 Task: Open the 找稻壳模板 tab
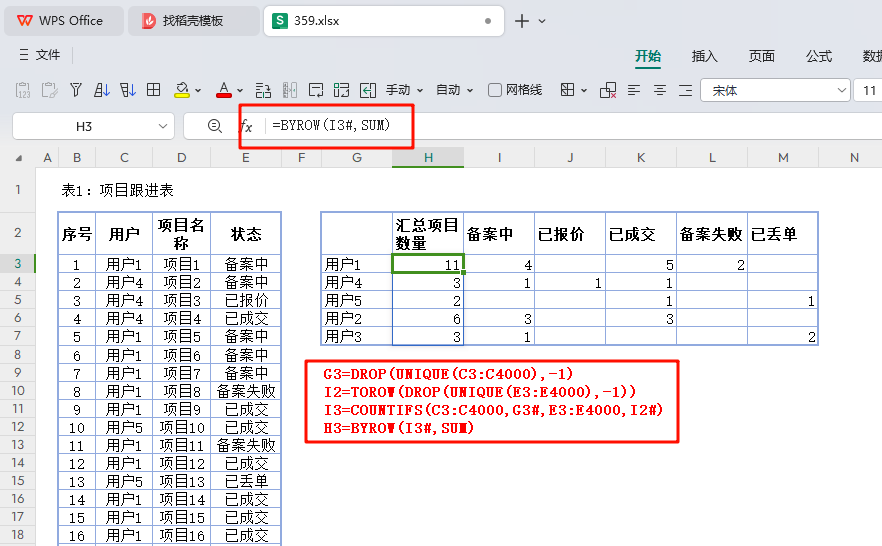194,21
